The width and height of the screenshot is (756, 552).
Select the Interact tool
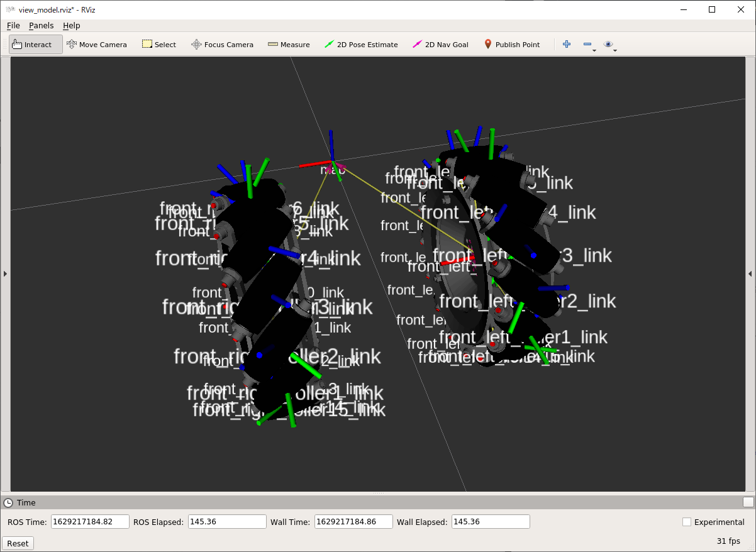pos(36,45)
